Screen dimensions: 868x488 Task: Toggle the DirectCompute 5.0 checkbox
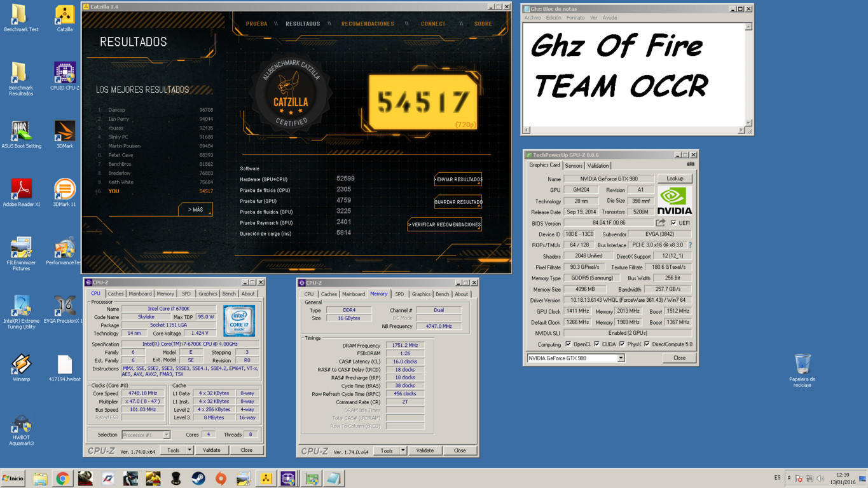pyautogui.click(x=647, y=344)
